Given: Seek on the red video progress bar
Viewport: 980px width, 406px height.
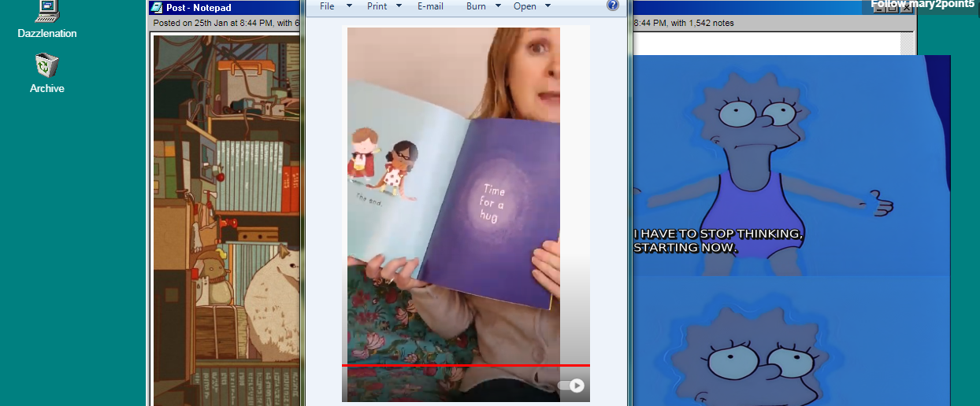Looking at the screenshot, I should point(466,365).
